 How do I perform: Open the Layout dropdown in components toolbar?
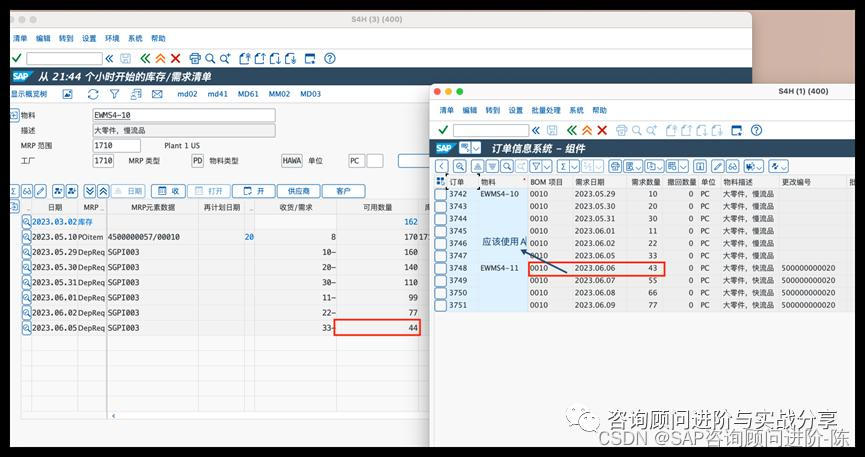[x=684, y=166]
